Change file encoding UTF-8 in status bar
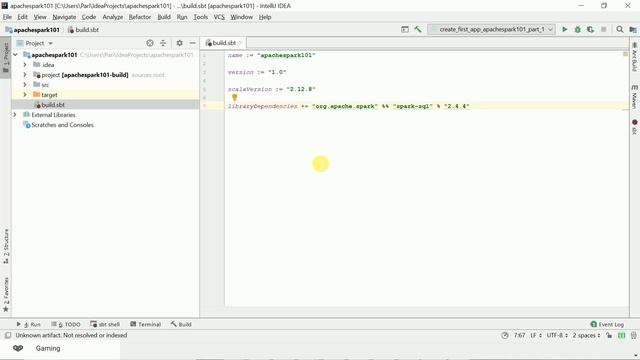640x360 pixels. coord(557,335)
